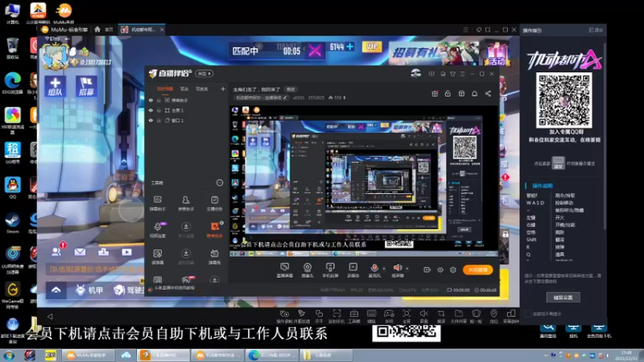Expand microphone options arrow
This screenshot has height=362, width=644.
pos(384,269)
